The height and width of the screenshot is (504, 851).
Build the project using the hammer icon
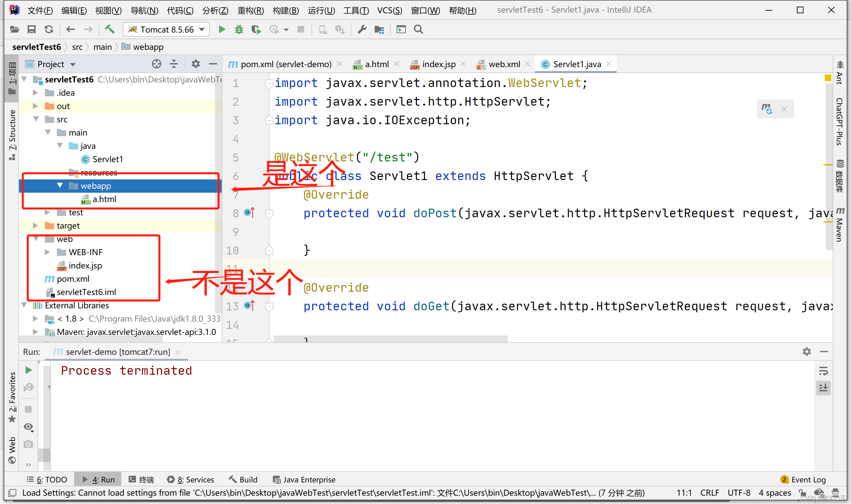pyautogui.click(x=109, y=29)
